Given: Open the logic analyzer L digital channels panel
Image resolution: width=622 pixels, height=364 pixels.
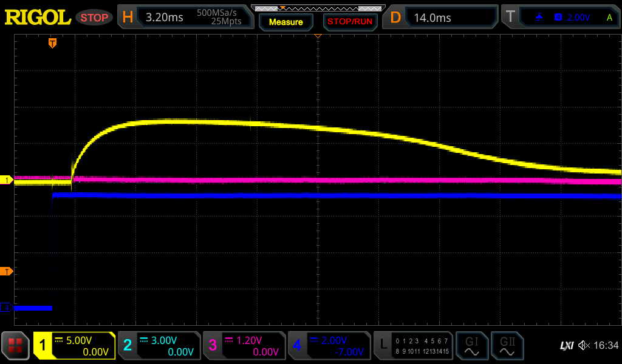Looking at the screenshot, I should [414, 346].
